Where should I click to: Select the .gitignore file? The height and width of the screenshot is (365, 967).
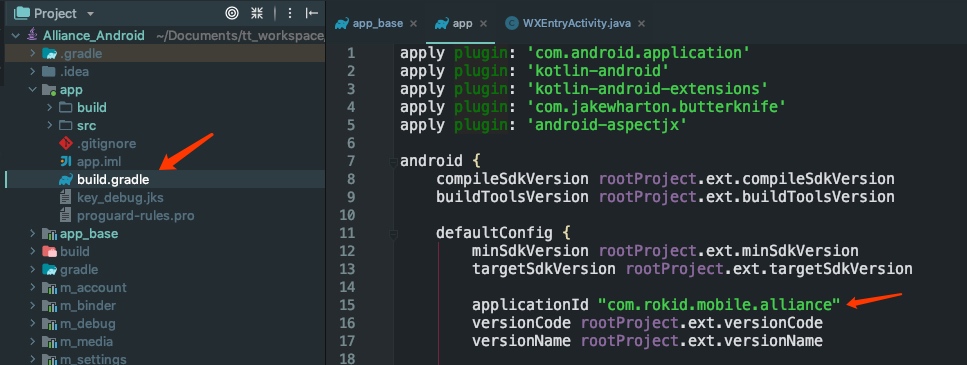click(x=106, y=144)
